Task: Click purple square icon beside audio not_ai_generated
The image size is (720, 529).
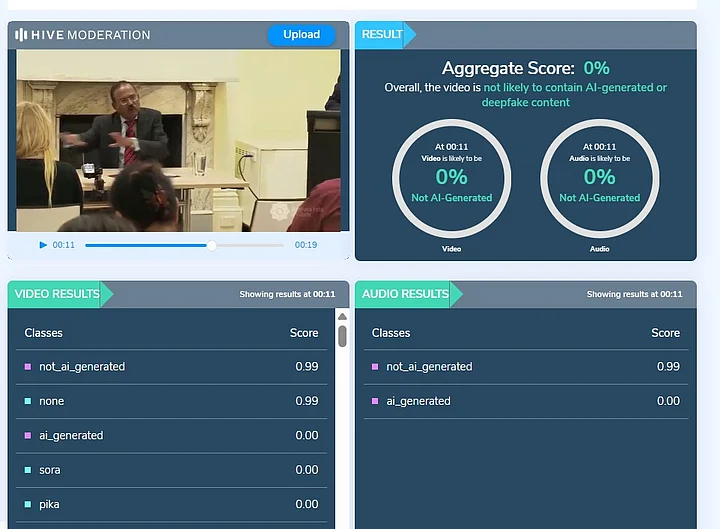Action: click(x=376, y=367)
